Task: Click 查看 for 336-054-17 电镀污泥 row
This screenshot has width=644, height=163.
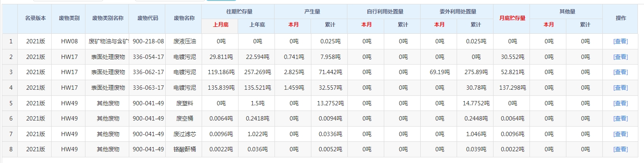Action: point(621,57)
